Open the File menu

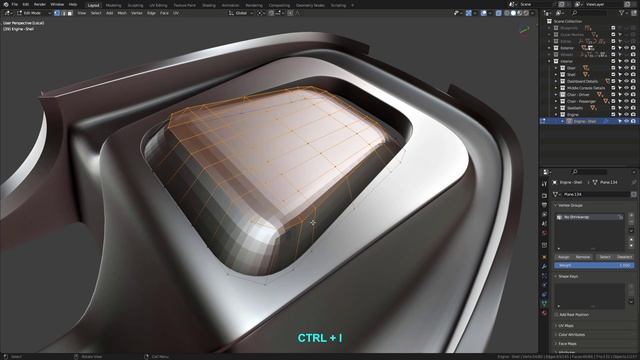[x=15, y=4]
